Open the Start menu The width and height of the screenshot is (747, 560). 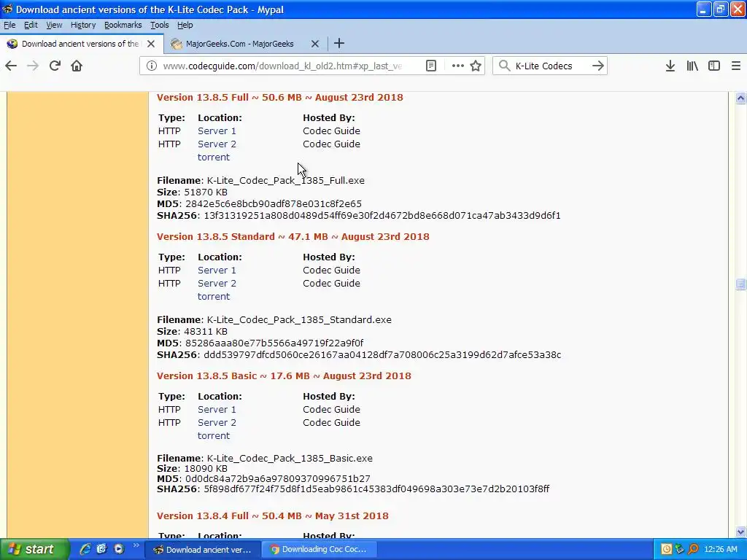34,550
